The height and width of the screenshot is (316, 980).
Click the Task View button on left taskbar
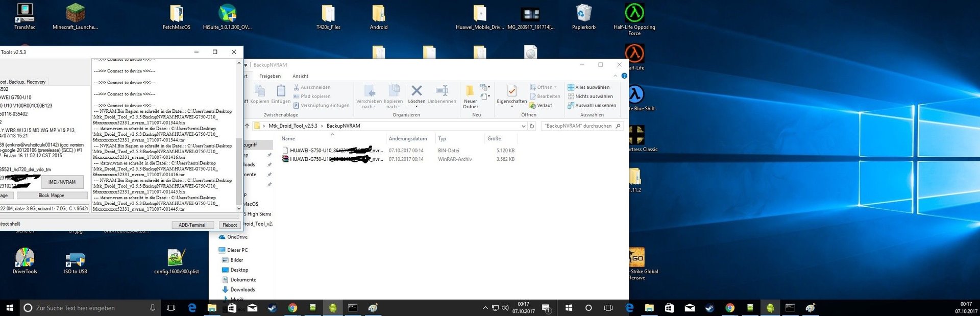(171, 308)
